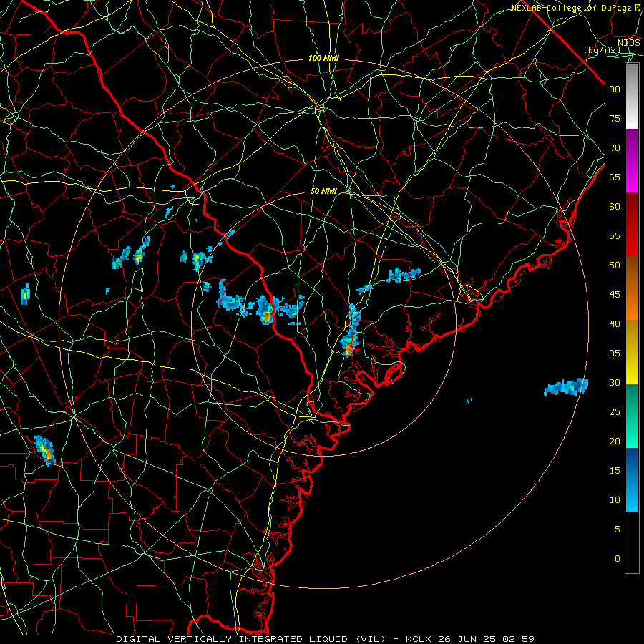The width and height of the screenshot is (644, 644).
Task: Click the 0 value on the VIL scale
Action: coord(618,559)
